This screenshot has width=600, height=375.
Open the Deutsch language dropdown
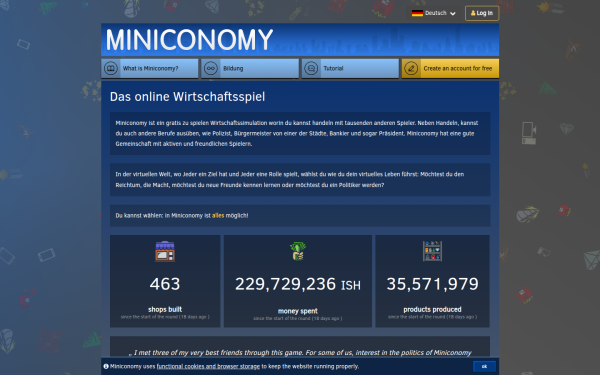(434, 13)
